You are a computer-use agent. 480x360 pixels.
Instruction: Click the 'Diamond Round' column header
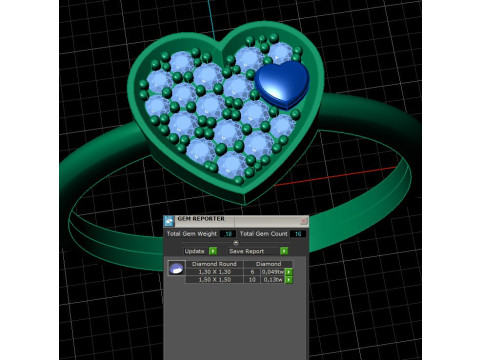pos(214,264)
